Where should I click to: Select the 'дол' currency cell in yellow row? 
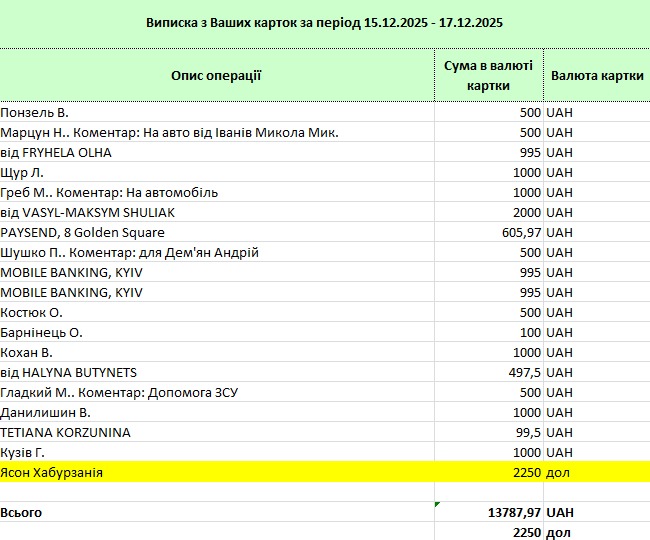[596, 472]
